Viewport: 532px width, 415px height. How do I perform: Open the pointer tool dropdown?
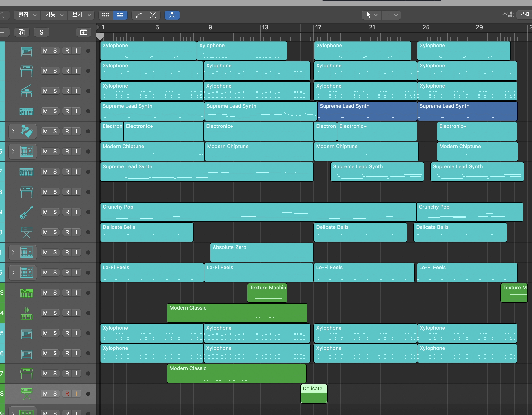pos(371,15)
